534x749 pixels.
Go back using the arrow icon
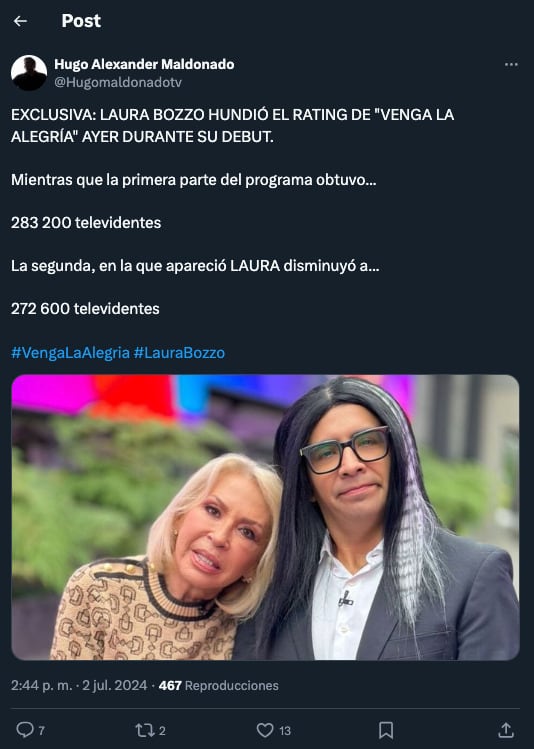20,21
